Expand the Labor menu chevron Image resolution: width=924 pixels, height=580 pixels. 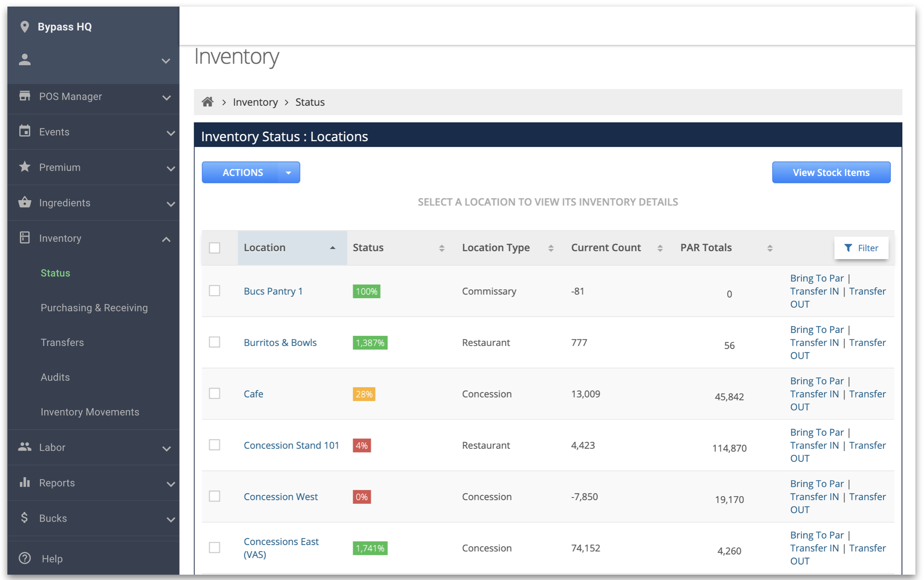[166, 449]
